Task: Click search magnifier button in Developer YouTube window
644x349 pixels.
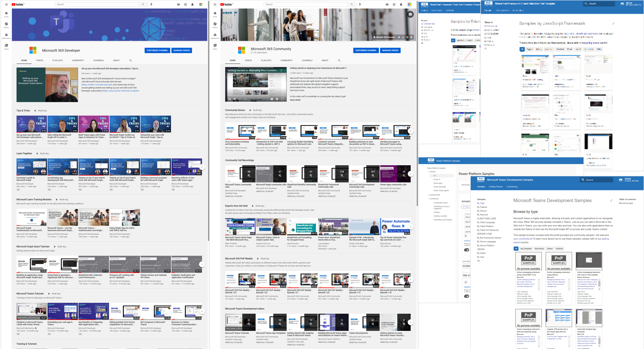Action: pos(143,4)
